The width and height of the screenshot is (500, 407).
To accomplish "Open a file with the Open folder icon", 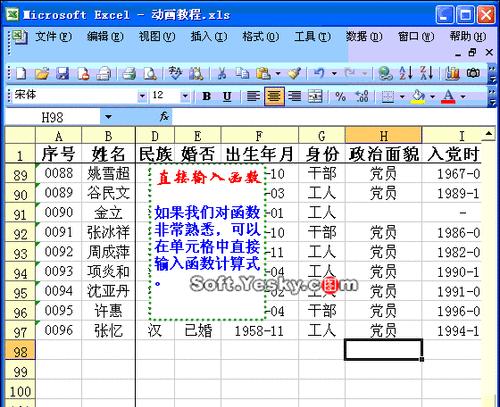I will (42, 74).
